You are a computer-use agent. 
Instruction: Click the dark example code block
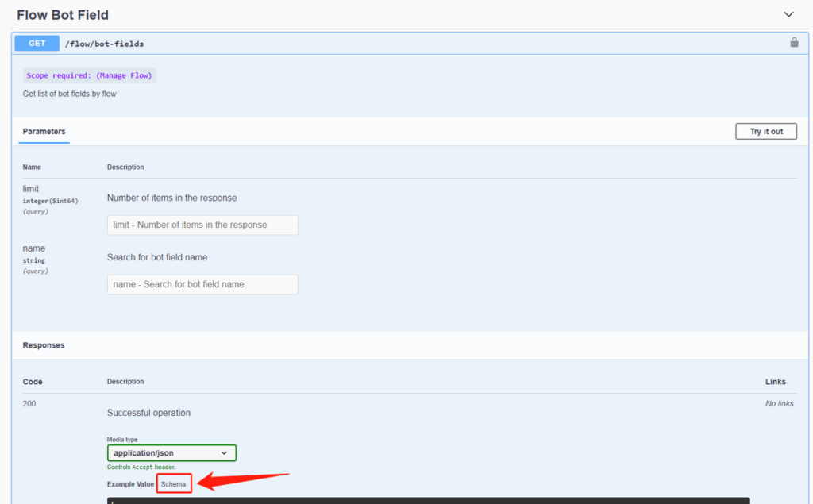(x=429, y=500)
